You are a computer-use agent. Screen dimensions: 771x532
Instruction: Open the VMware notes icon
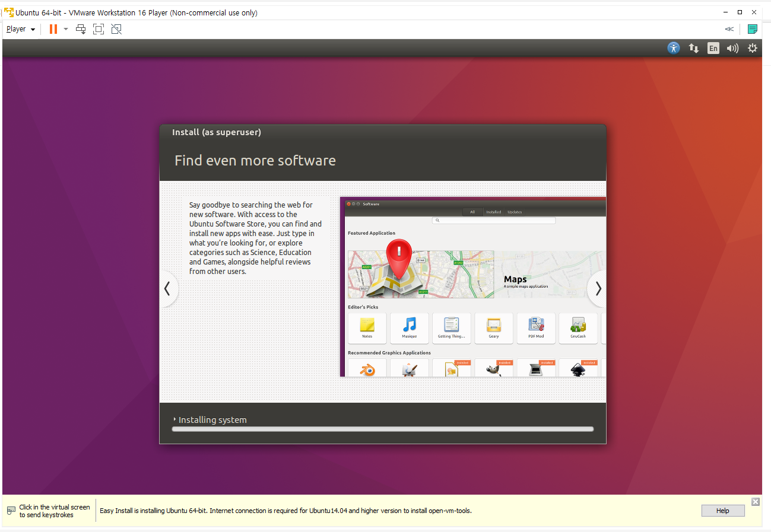click(753, 29)
